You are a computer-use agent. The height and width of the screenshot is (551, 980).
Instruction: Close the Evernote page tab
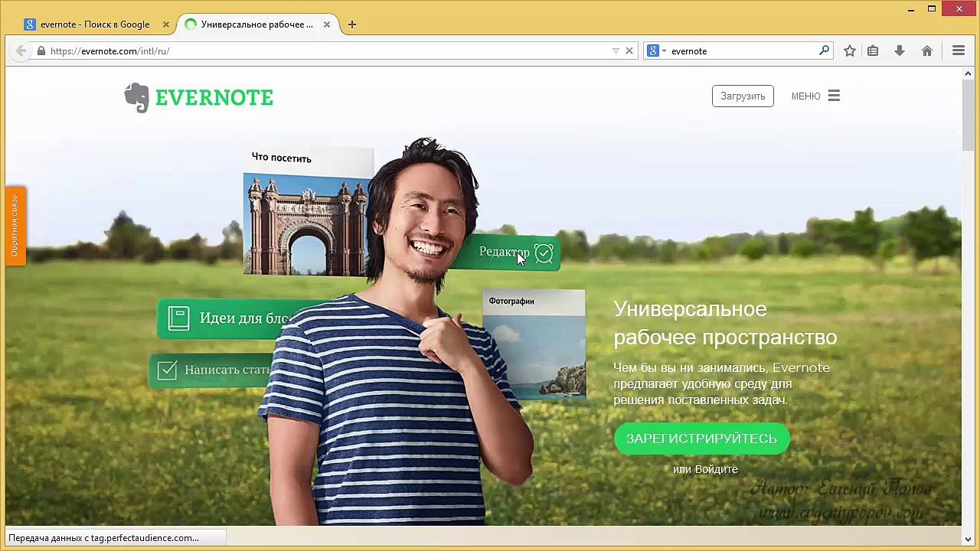coord(327,24)
